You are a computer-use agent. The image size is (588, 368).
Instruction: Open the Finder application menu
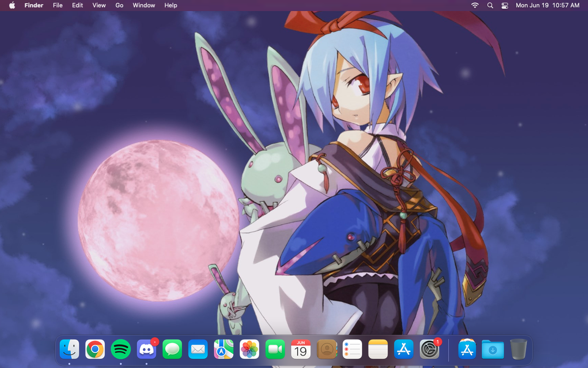(x=34, y=5)
